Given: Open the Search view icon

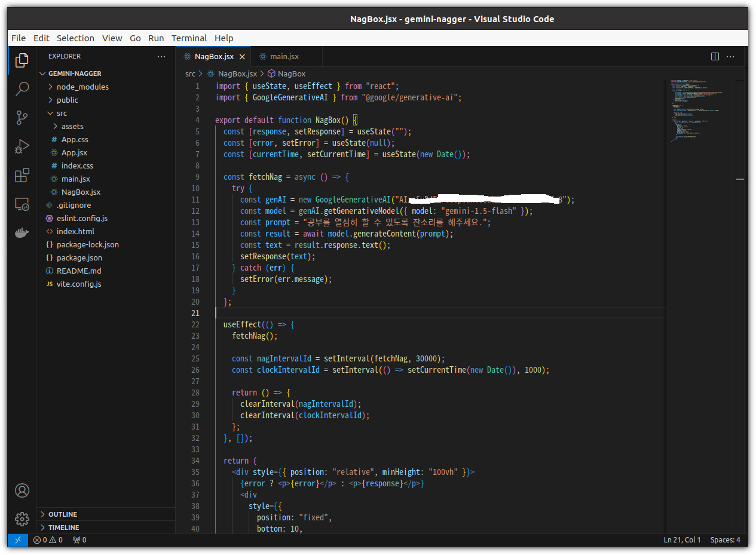Looking at the screenshot, I should tap(22, 89).
